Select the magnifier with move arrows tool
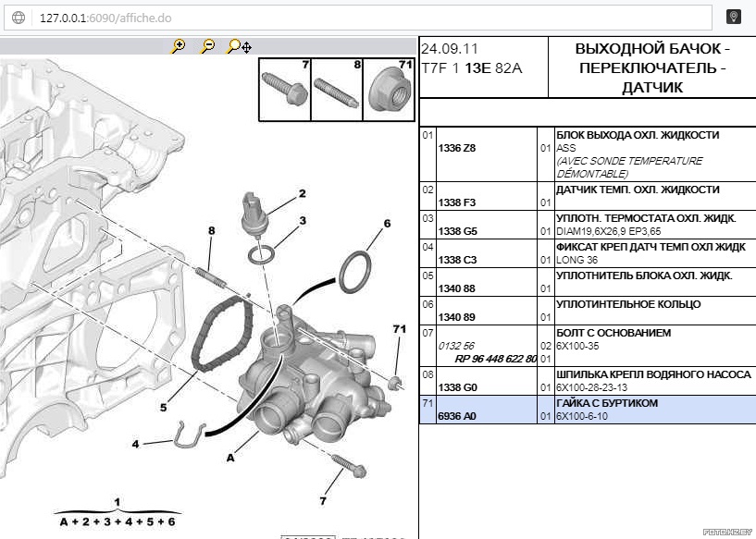The width and height of the screenshot is (756, 539). click(239, 46)
